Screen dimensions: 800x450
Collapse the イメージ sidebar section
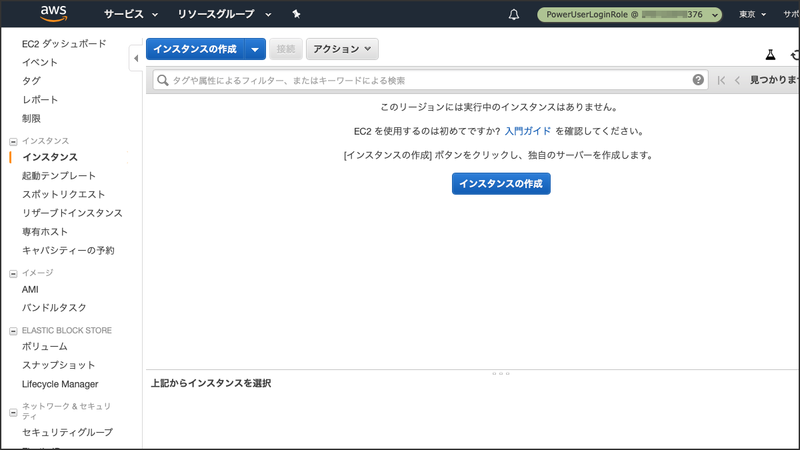pyautogui.click(x=13, y=273)
